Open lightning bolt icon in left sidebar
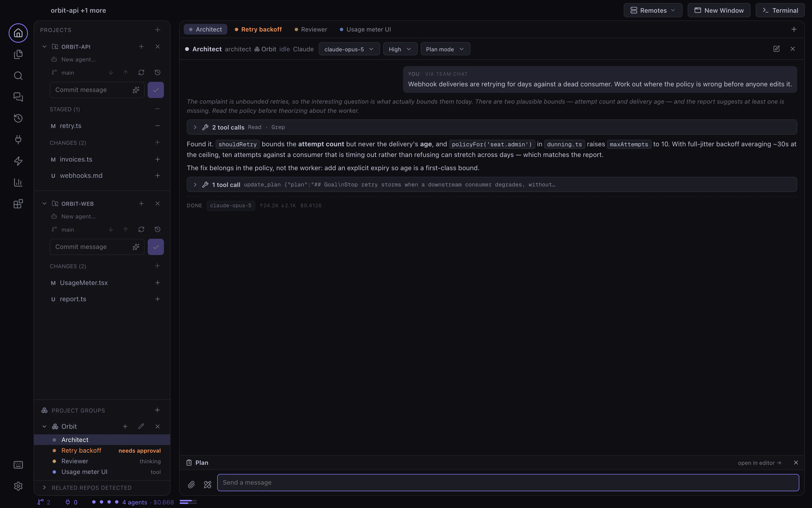 click(18, 161)
